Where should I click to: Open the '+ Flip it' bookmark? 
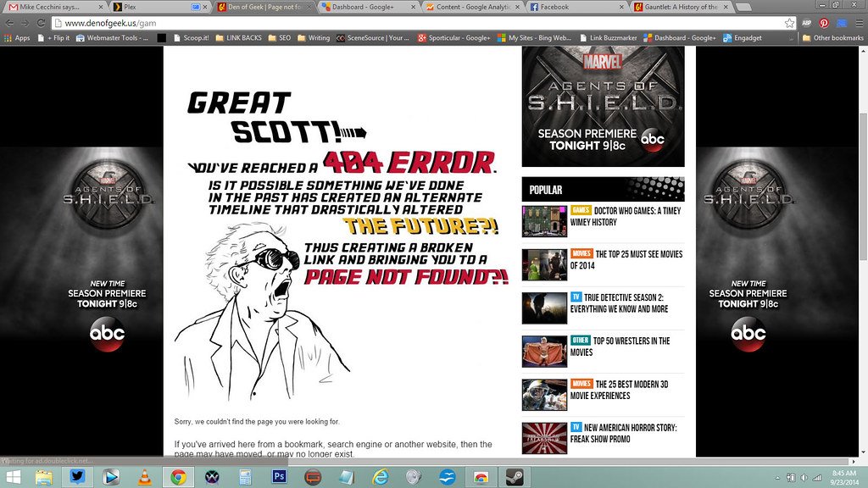(53, 38)
